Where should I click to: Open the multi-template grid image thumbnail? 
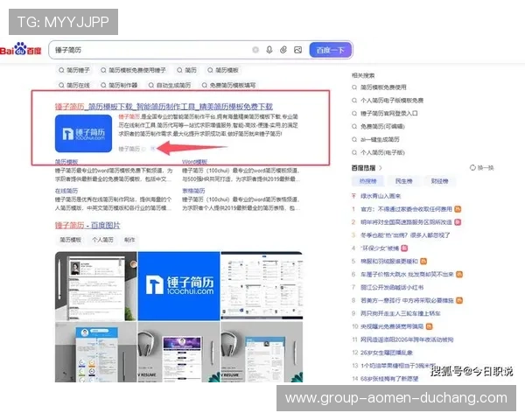point(262,286)
